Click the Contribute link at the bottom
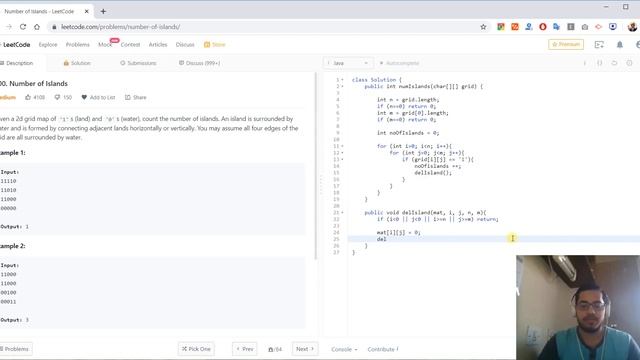Screen dimensions: 640x360 (x=383, y=349)
